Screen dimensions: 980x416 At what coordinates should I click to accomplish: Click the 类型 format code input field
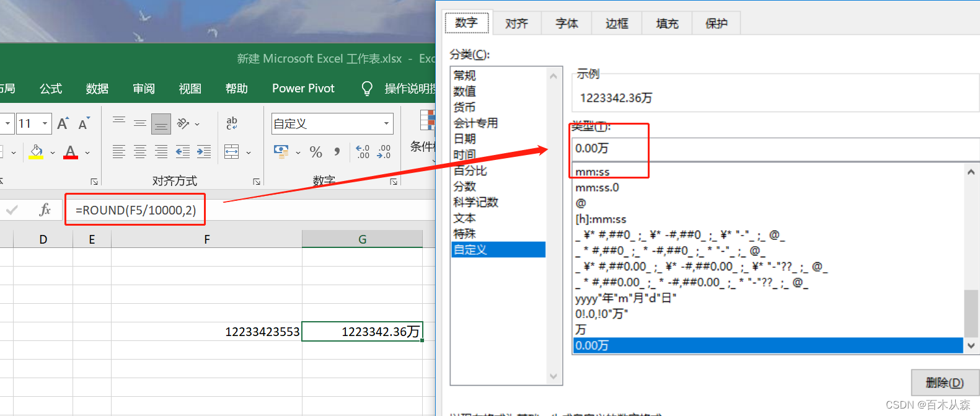pos(775,149)
